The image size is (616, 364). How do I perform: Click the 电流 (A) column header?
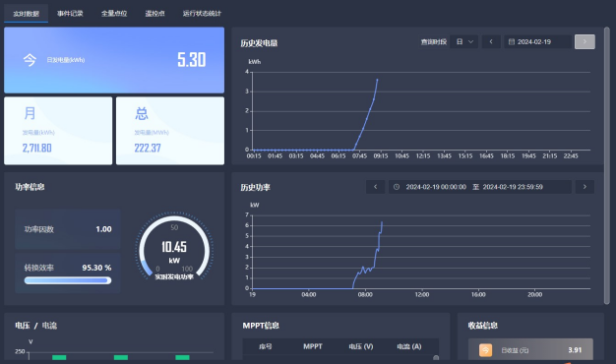[409, 346]
